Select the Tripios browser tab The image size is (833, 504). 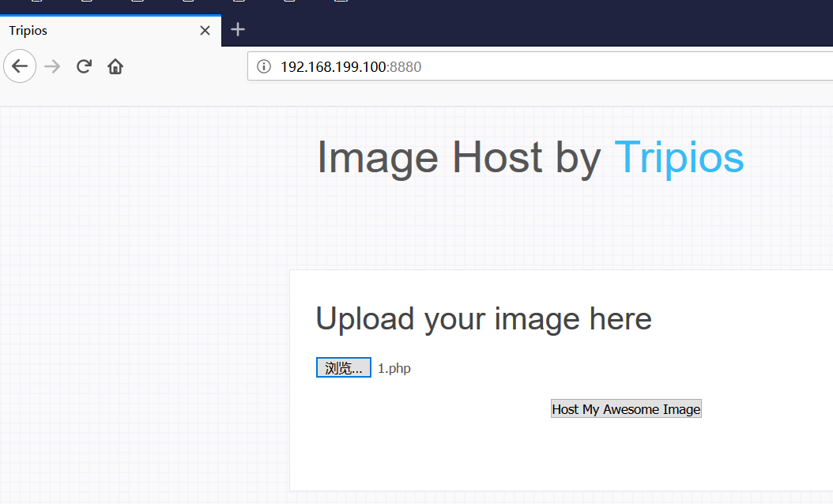pyautogui.click(x=111, y=30)
